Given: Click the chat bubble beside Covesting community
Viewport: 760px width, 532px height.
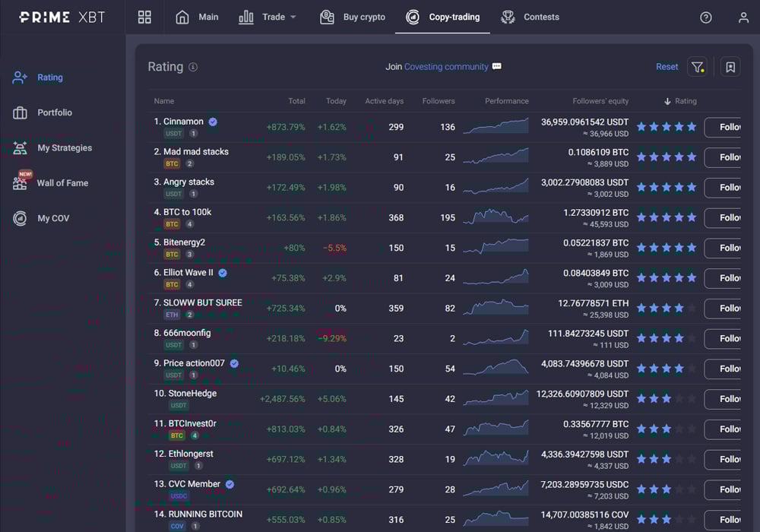Looking at the screenshot, I should [498, 67].
